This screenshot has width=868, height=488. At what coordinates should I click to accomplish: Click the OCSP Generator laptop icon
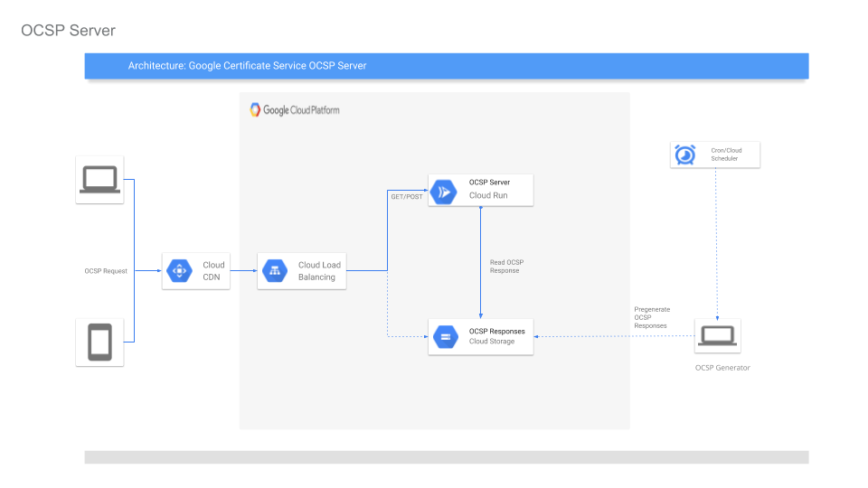click(x=717, y=336)
